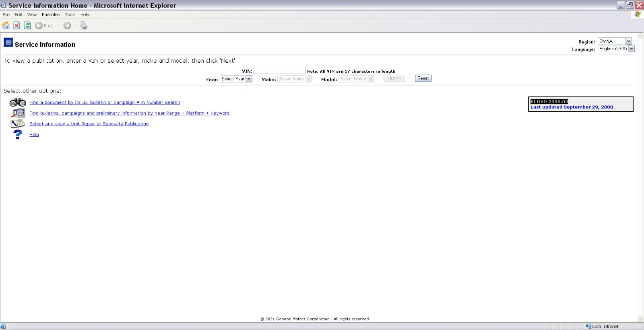Minimize the Internet Explorer window
Image resolution: width=644 pixels, height=330 pixels.
point(621,5)
